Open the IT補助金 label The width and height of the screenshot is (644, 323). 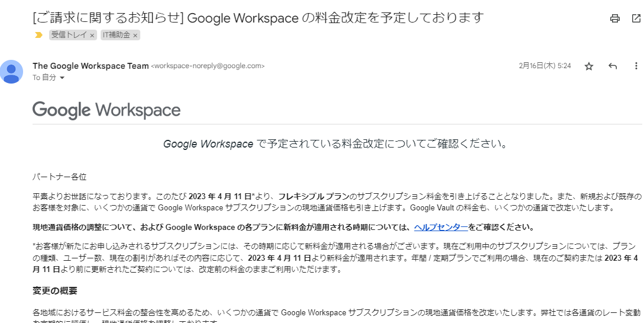click(x=116, y=36)
